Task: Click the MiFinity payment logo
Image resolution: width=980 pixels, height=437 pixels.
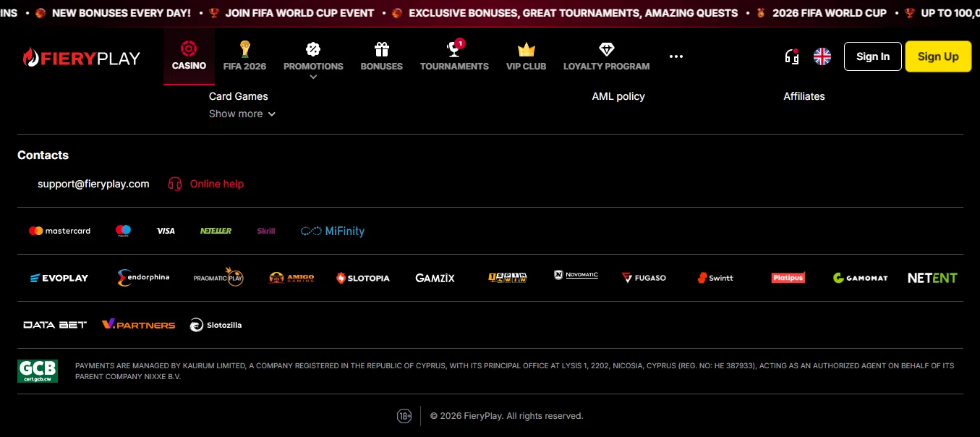Action: tap(333, 231)
